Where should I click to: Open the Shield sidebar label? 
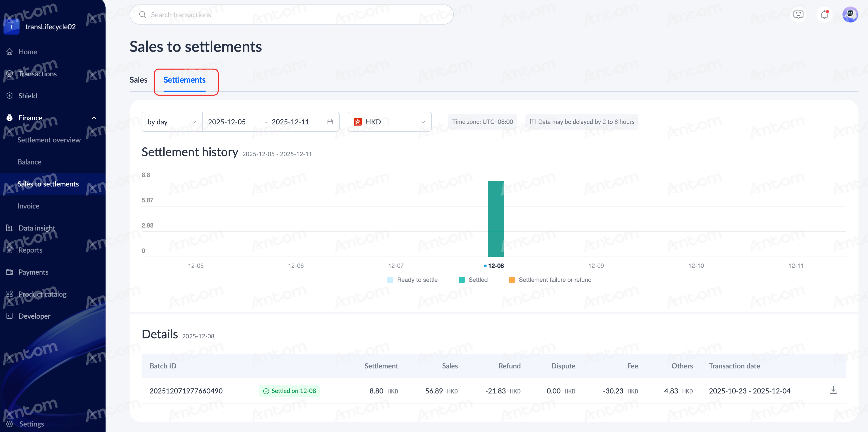(28, 96)
